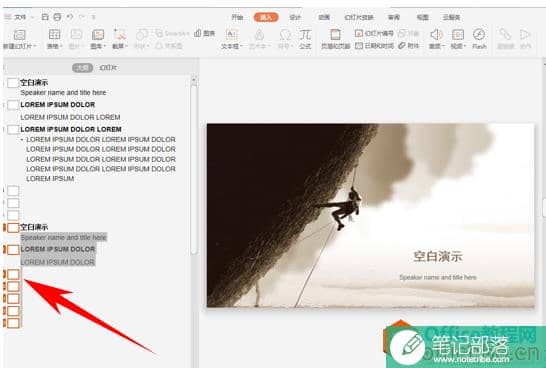546x368 pixels.
Task: Switch to Slides thumbnail view tab
Action: click(x=108, y=68)
